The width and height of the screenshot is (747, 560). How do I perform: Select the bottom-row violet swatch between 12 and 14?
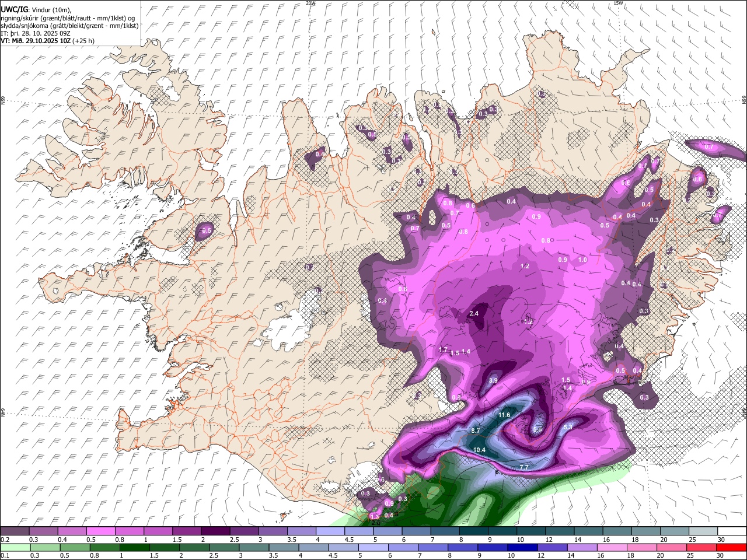pos(552,547)
